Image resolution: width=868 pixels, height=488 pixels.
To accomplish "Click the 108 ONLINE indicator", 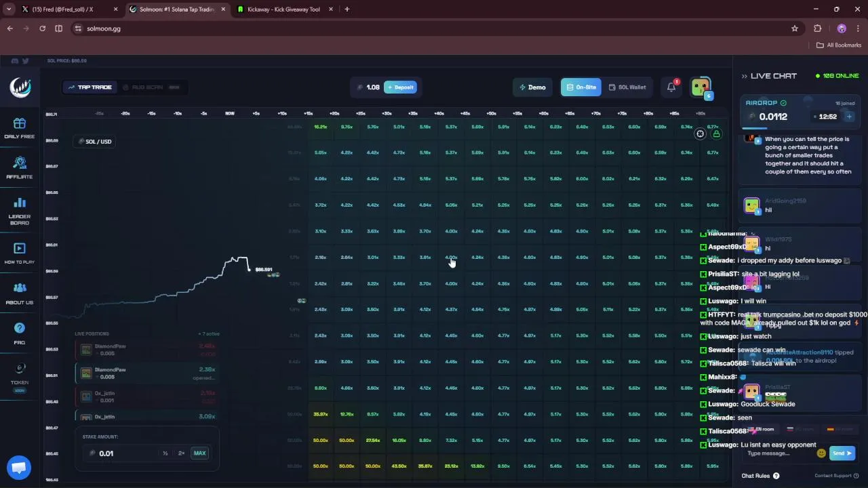I will coord(837,76).
